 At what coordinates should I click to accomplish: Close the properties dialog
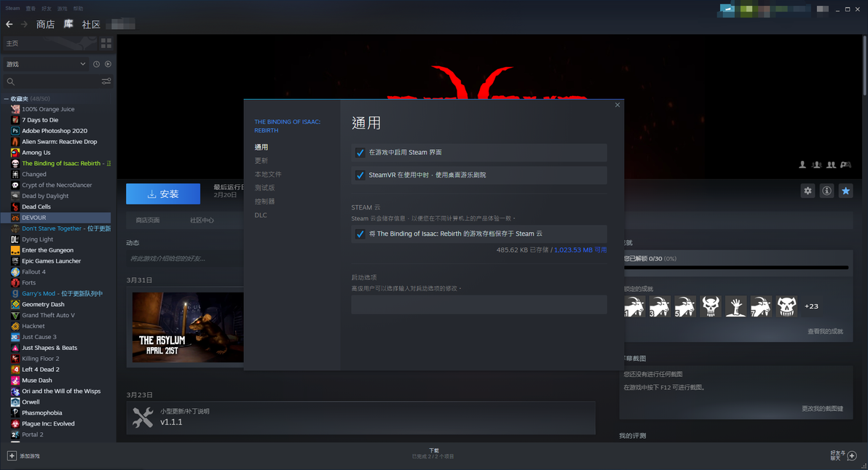click(618, 105)
